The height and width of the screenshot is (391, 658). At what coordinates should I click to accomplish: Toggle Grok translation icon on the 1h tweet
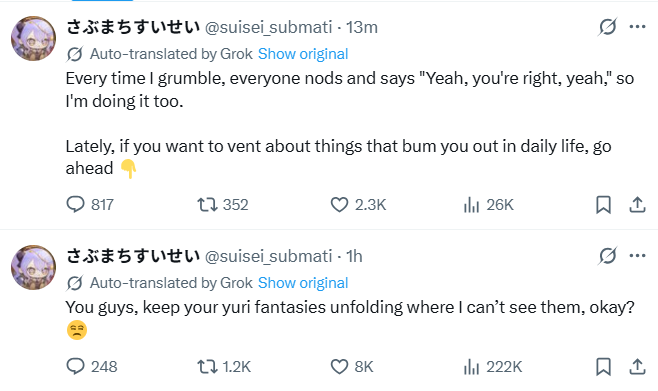click(x=607, y=256)
